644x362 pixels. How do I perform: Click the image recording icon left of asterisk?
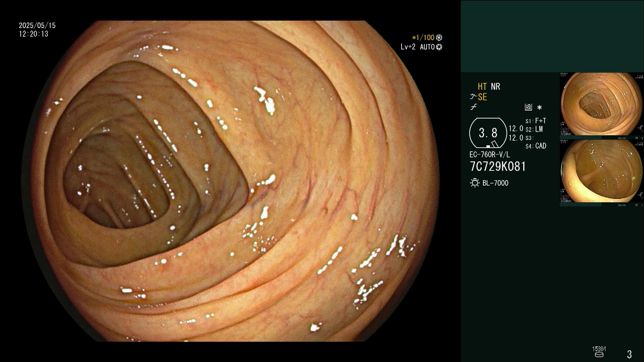click(528, 107)
